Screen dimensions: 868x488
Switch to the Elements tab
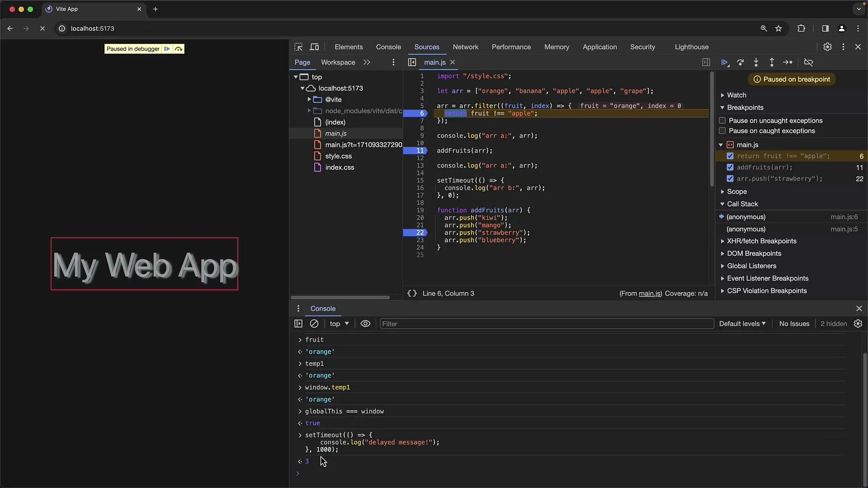tap(348, 47)
